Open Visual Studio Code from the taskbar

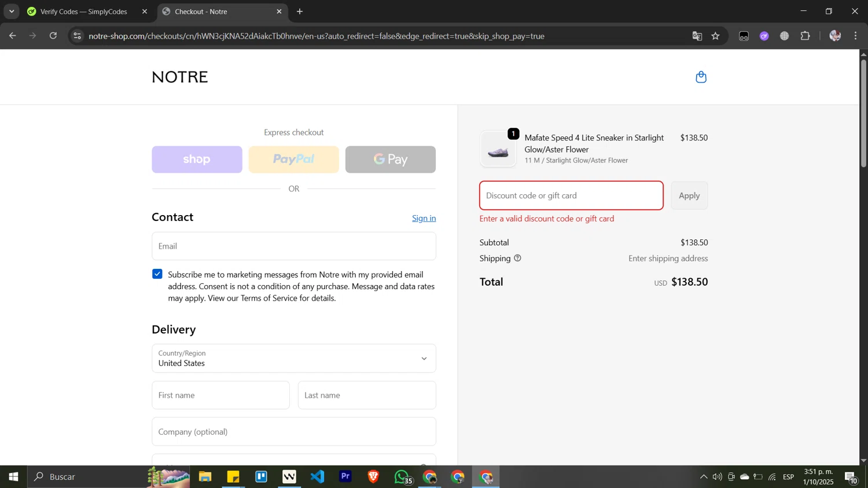[x=318, y=477]
